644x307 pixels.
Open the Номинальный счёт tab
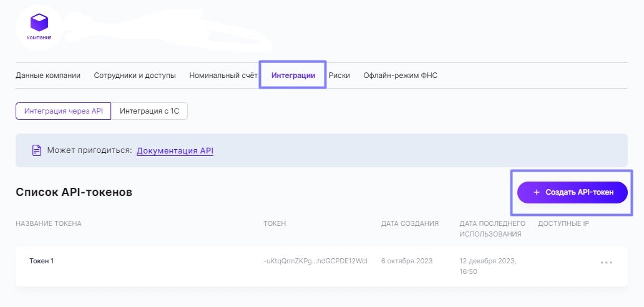[223, 76]
